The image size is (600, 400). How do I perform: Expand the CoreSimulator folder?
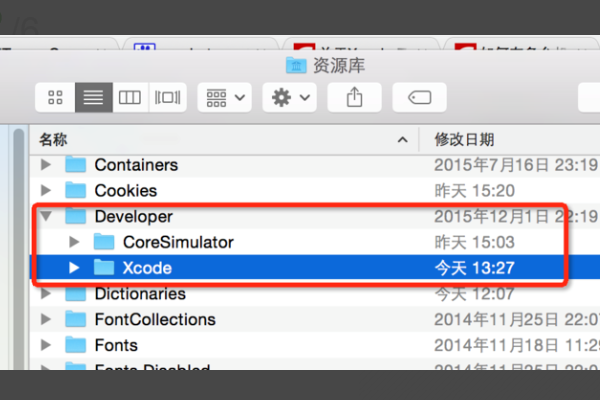[74, 242]
